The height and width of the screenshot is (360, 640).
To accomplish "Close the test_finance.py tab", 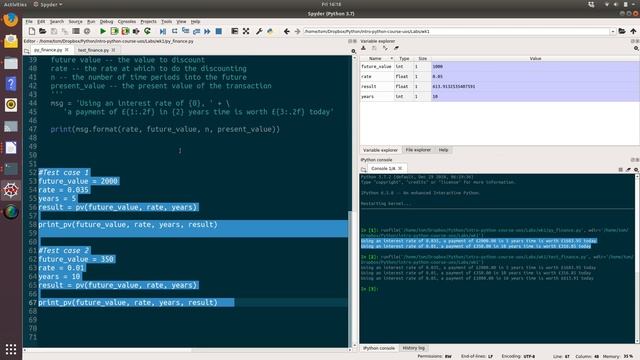I will [x=113, y=50].
